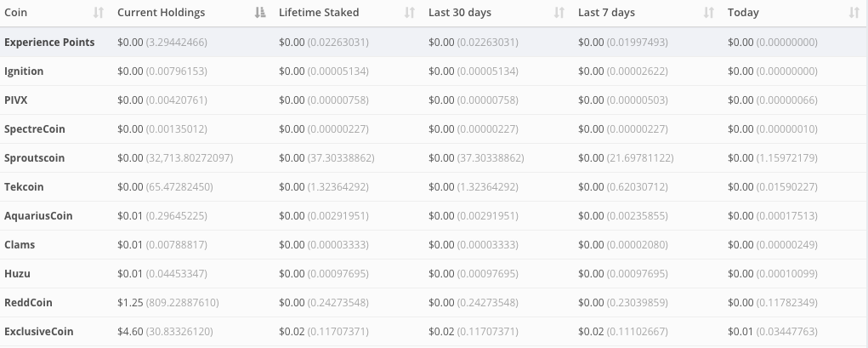
Task: Toggle Lifetime Staked sort arrows
Action: pos(409,13)
